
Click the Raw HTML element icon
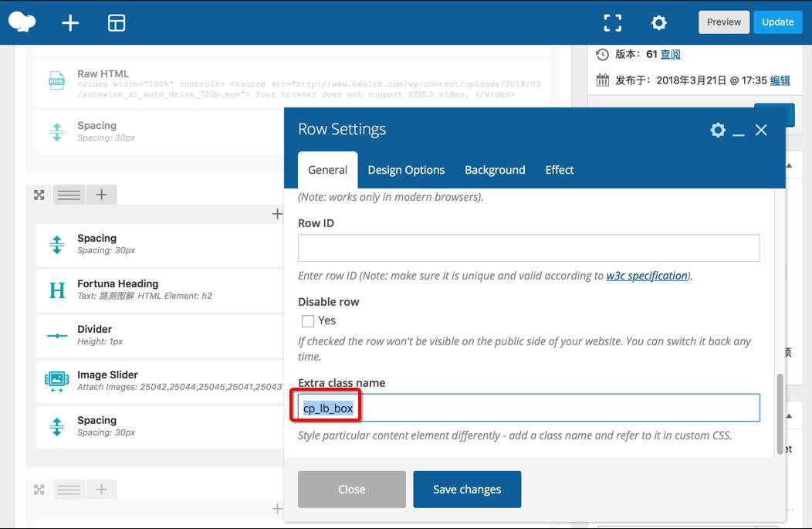(x=56, y=80)
